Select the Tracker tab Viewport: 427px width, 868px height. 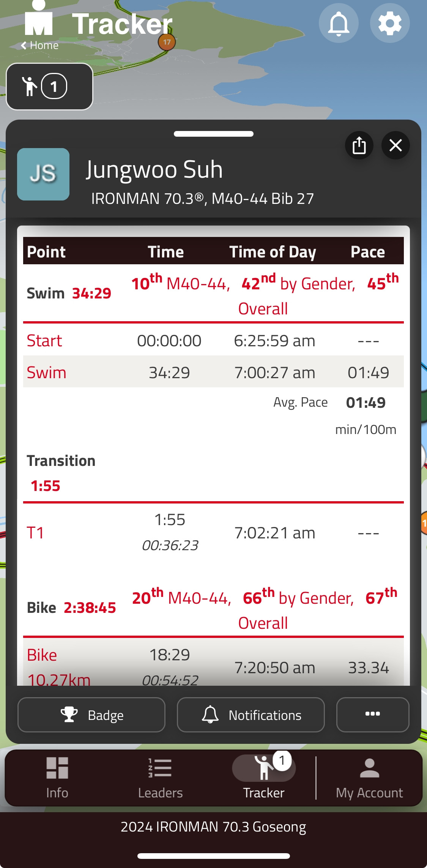(264, 778)
